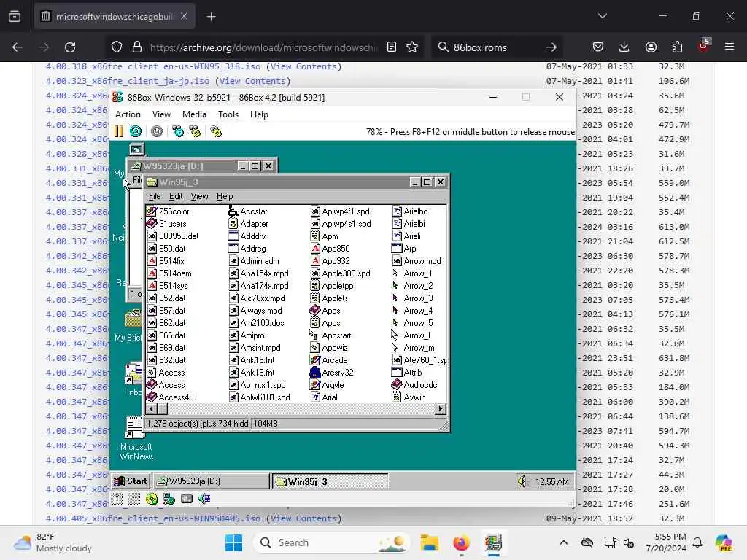
Task: Select the Arrow_l cursor file
Action: [411, 335]
